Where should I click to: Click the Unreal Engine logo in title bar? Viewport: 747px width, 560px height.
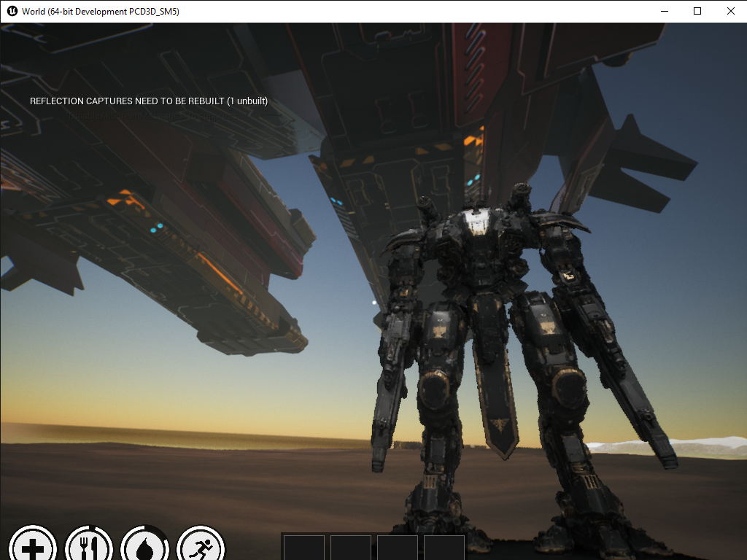(12, 11)
